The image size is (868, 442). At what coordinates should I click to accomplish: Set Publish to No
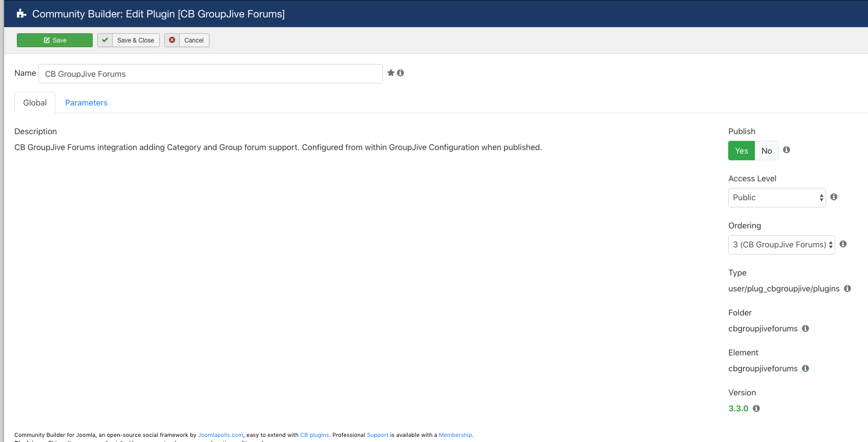(x=767, y=151)
